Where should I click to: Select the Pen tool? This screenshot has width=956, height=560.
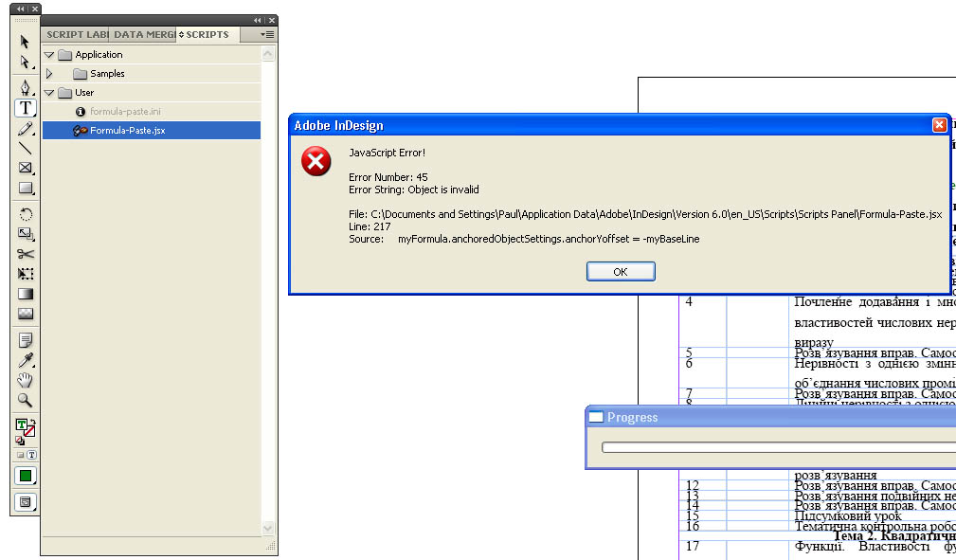(25, 87)
